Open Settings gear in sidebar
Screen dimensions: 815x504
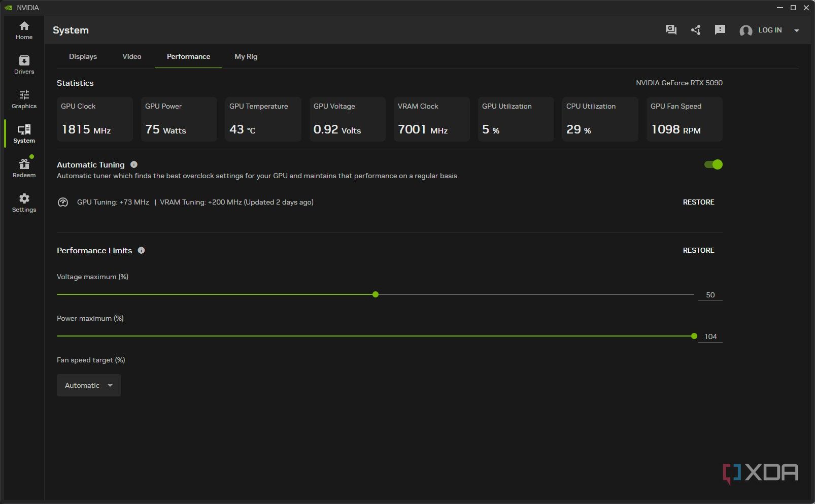(x=24, y=203)
